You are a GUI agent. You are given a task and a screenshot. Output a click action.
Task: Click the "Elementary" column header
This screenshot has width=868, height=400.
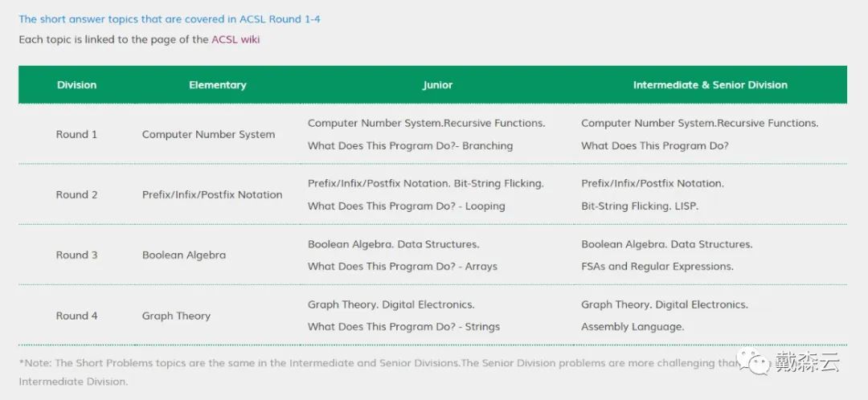(x=218, y=85)
